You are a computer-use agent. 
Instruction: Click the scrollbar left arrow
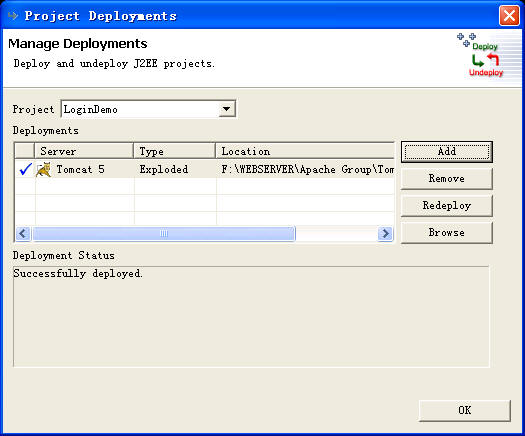click(x=23, y=233)
